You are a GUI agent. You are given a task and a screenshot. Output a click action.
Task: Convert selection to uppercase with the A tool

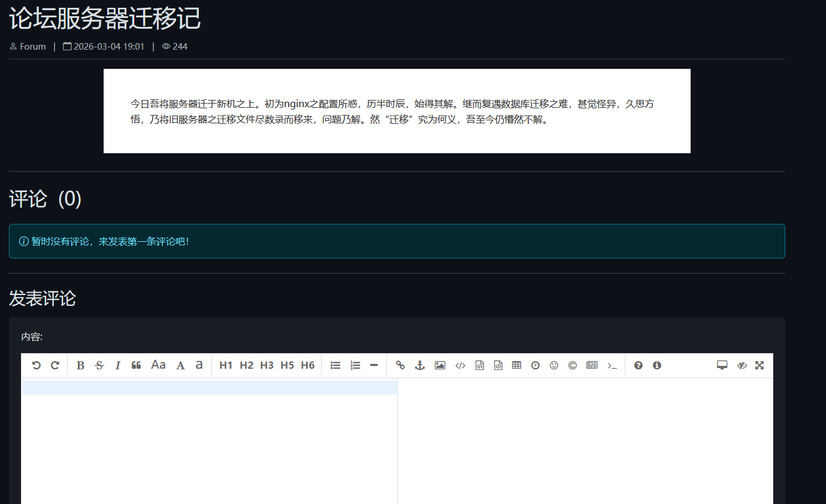180,365
